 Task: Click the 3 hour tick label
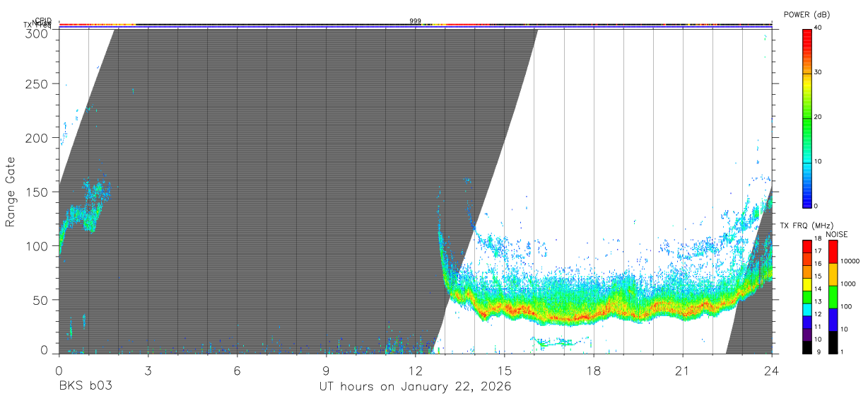148,370
